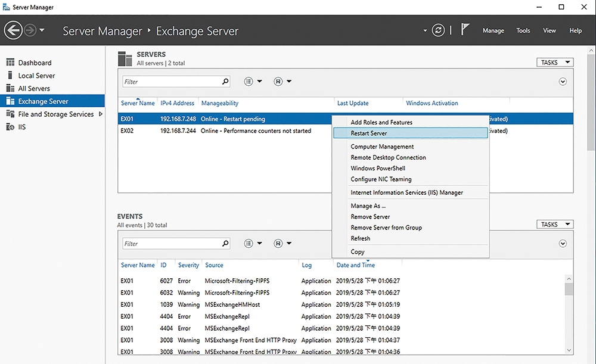Open the Tools menu
Viewport: 596px width, 364px height.
click(x=523, y=30)
